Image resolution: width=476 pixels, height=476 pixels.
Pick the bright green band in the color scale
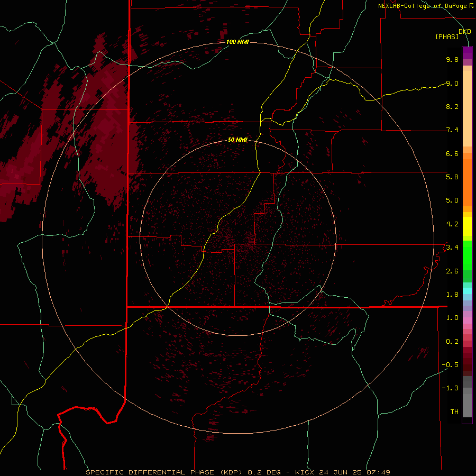tap(467, 255)
